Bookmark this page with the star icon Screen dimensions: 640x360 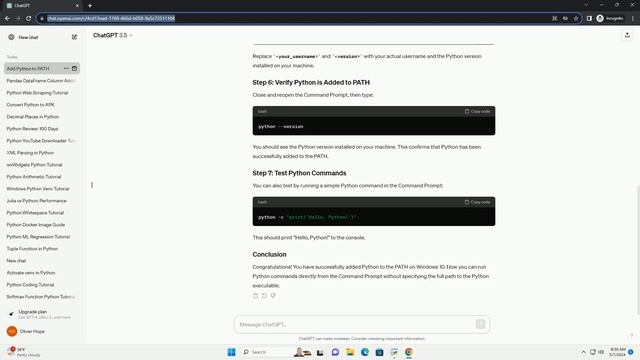[576, 18]
